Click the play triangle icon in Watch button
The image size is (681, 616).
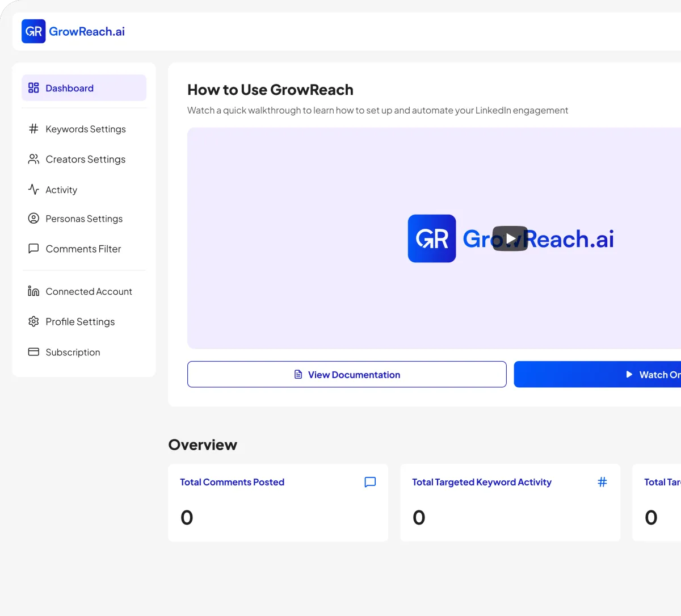[629, 374]
